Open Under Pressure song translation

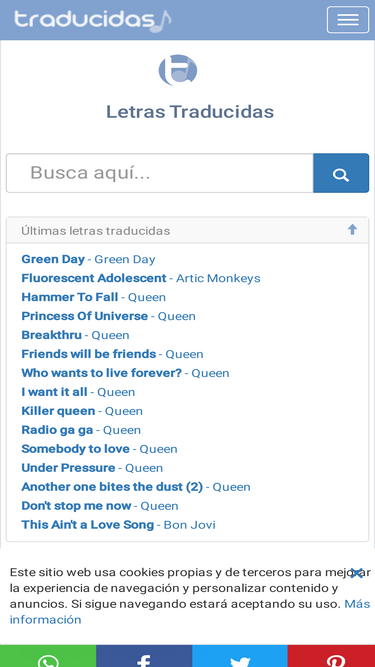pos(68,468)
